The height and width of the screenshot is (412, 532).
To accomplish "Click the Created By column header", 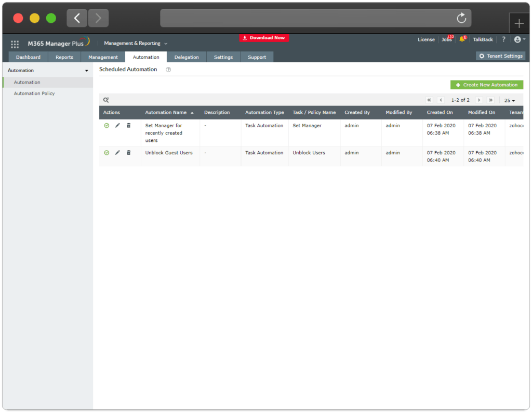I will [357, 112].
